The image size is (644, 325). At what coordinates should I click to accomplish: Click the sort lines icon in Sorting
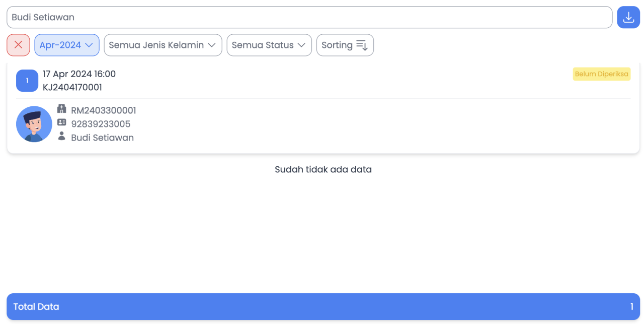(362, 45)
